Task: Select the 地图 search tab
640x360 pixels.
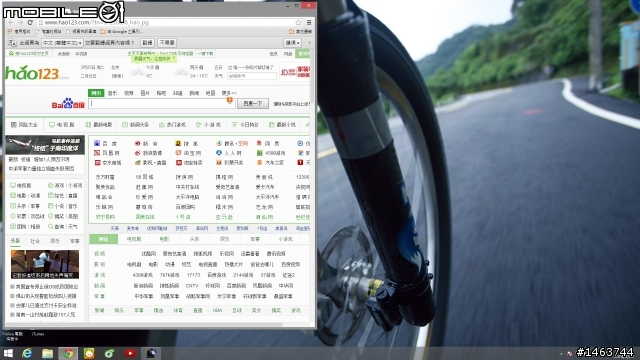Action: [x=210, y=93]
